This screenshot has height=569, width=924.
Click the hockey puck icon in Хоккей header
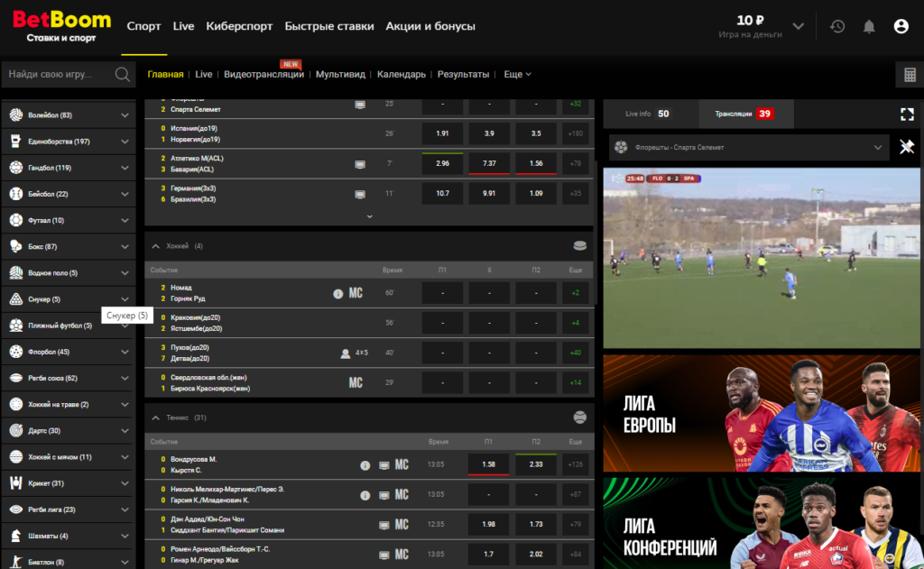(x=580, y=245)
